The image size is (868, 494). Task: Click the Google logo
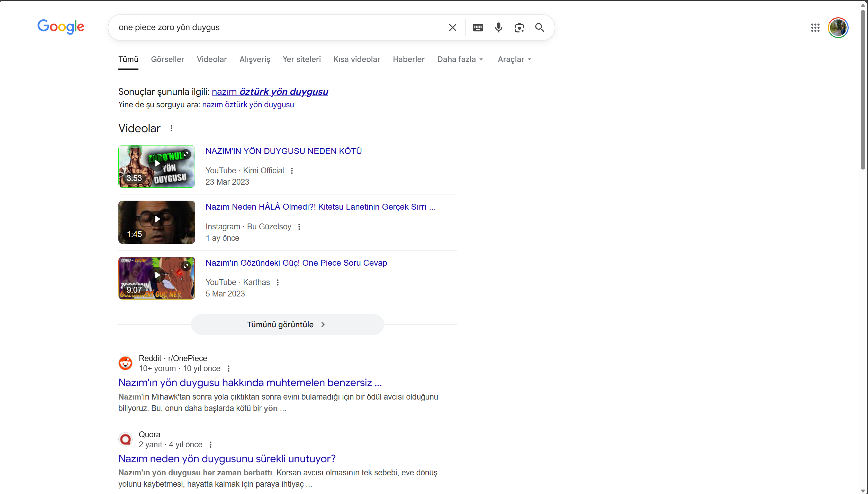point(61,27)
